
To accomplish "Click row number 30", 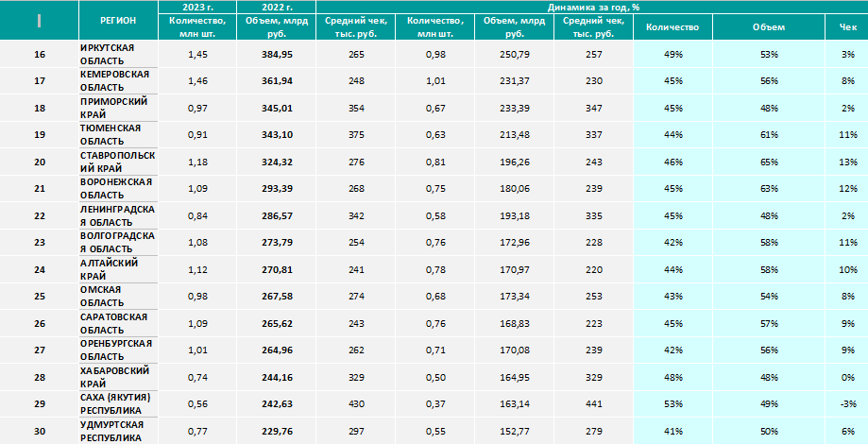I will (x=40, y=432).
